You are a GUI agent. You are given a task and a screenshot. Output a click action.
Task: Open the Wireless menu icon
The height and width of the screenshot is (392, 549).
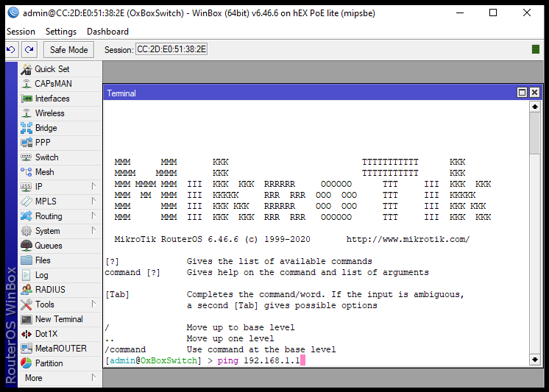click(26, 113)
